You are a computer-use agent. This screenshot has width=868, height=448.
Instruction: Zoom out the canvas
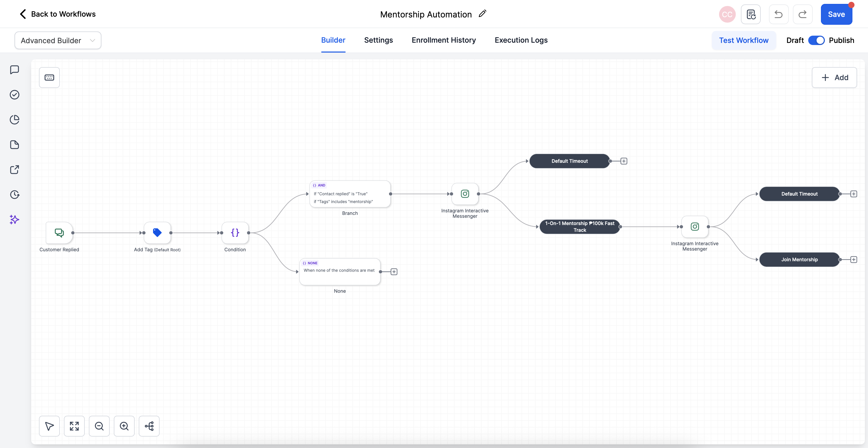pos(99,426)
